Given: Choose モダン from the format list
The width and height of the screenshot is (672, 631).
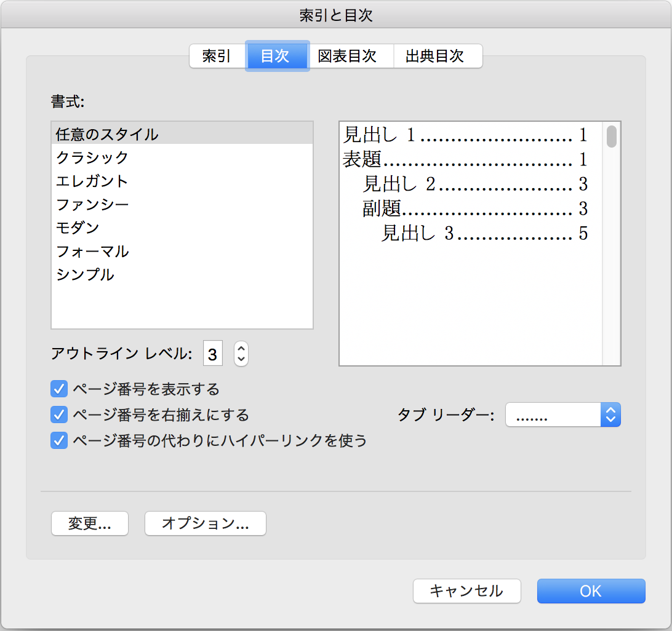Looking at the screenshot, I should click(78, 228).
